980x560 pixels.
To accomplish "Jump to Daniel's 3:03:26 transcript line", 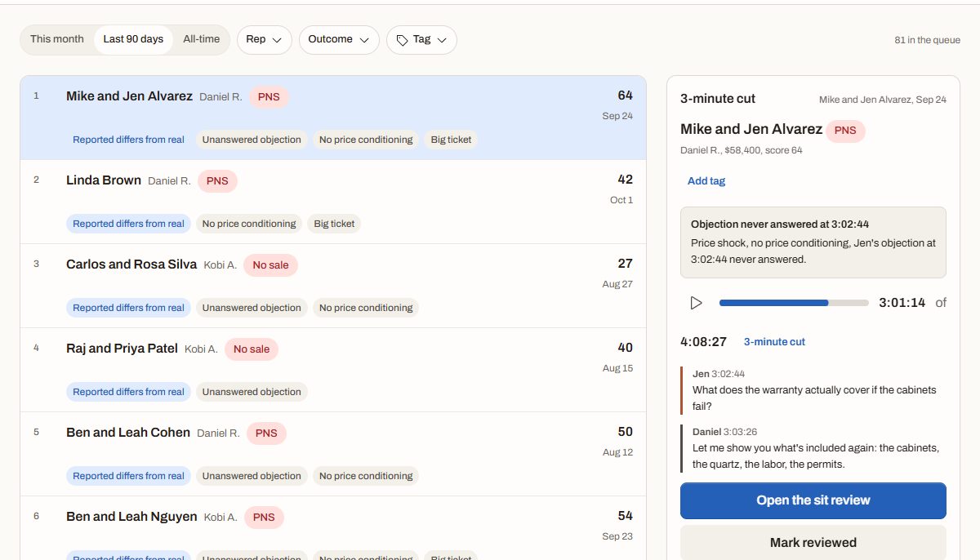I will point(814,448).
